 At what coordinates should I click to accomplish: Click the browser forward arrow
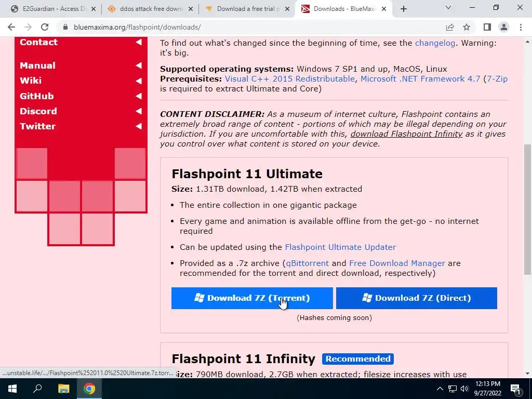28,27
